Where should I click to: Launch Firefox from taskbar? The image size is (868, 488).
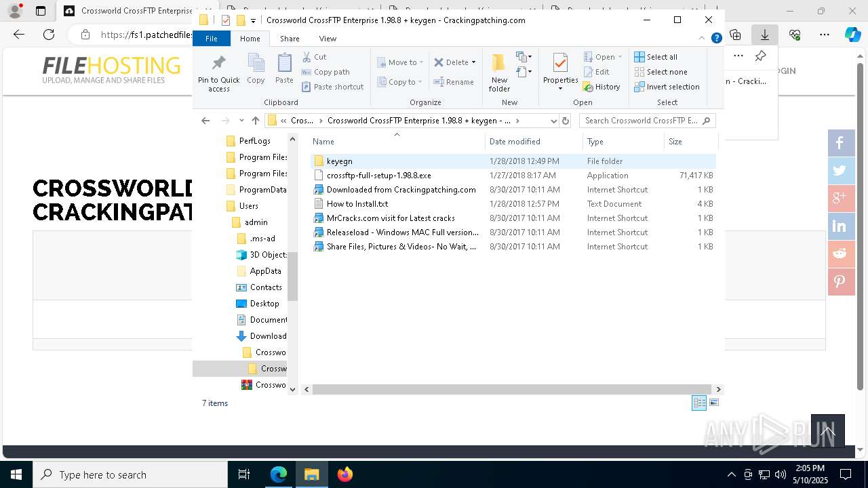344,474
